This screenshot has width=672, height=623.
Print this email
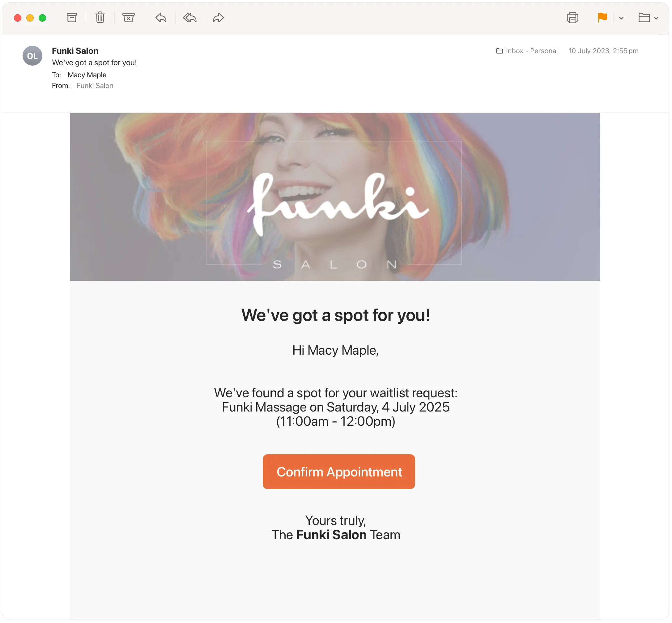[x=573, y=18]
